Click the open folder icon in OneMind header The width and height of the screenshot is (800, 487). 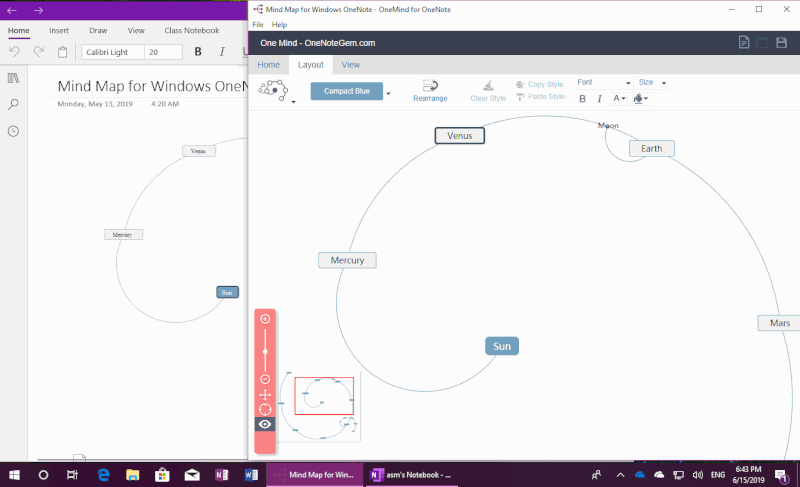pos(762,42)
